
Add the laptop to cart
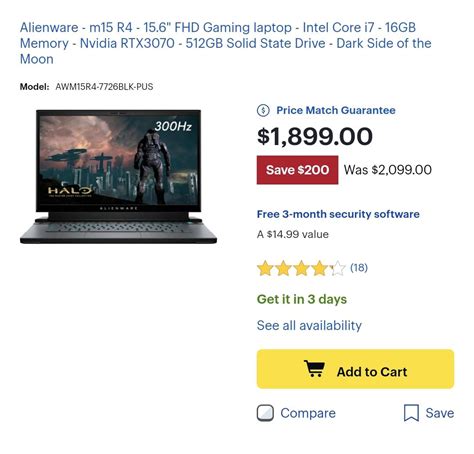pyautogui.click(x=355, y=369)
